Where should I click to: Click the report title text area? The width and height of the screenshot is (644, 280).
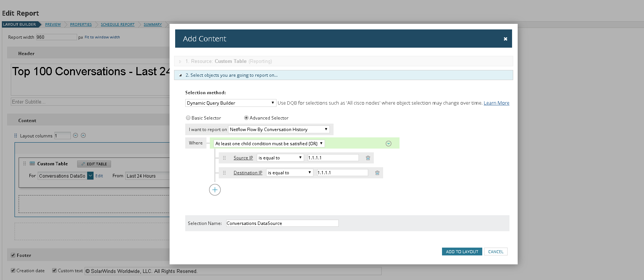point(91,80)
